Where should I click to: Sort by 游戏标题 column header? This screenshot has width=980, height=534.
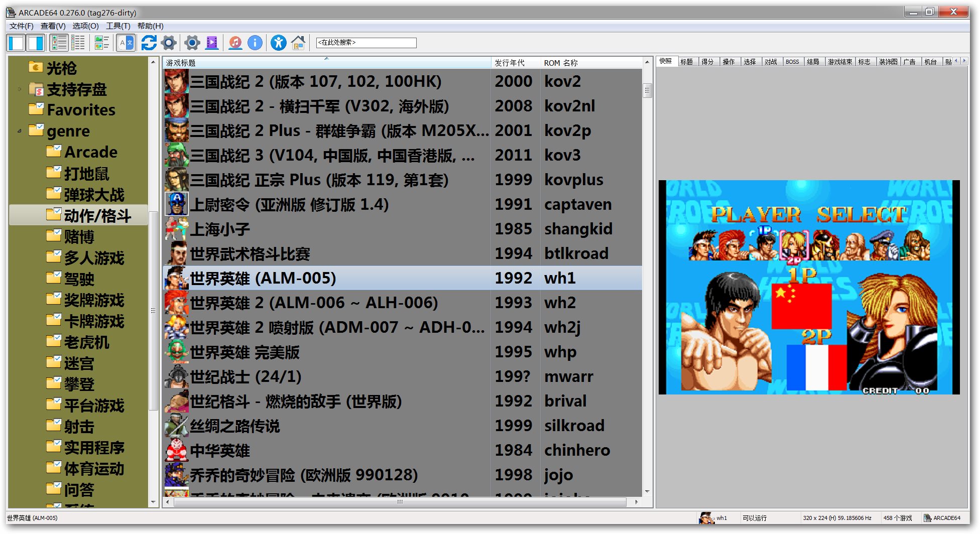(x=326, y=63)
